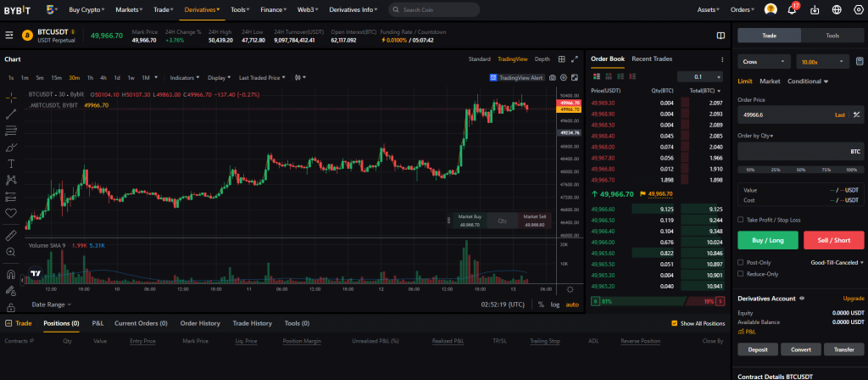
Task: Open the Indicators dropdown
Action: [186, 77]
